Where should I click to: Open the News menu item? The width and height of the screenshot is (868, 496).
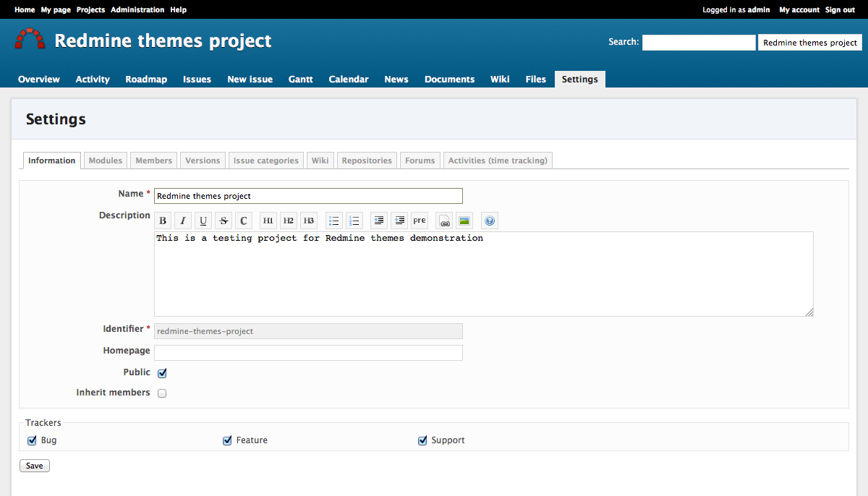coord(396,80)
